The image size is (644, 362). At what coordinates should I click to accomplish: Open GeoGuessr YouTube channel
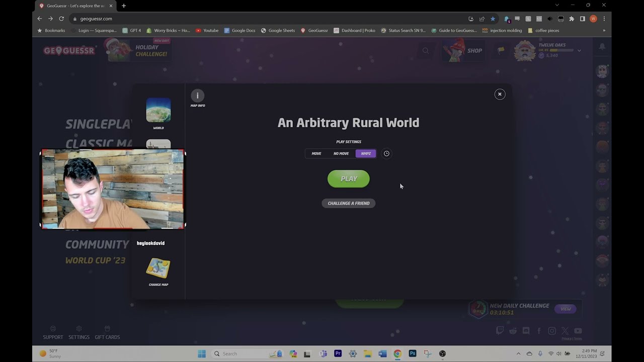(578, 331)
